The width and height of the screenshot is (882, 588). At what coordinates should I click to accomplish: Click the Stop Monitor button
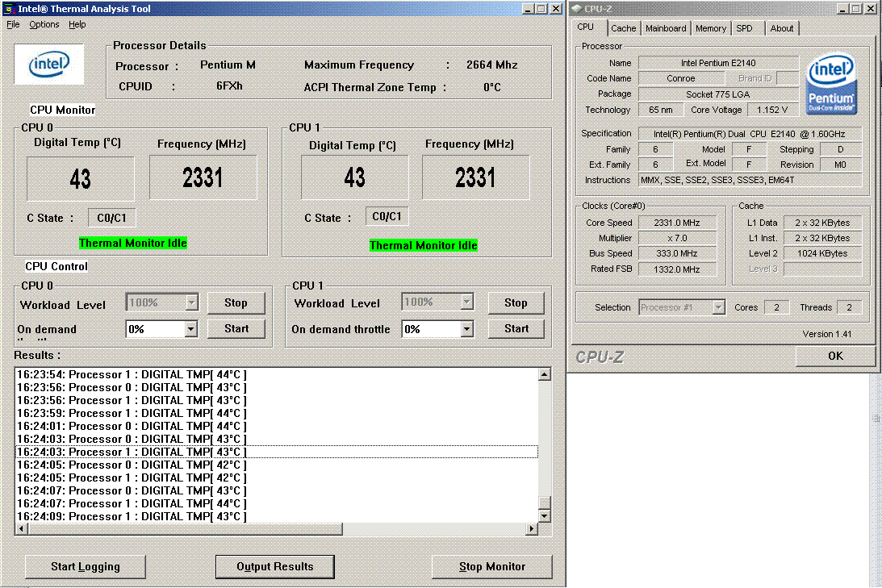(492, 567)
